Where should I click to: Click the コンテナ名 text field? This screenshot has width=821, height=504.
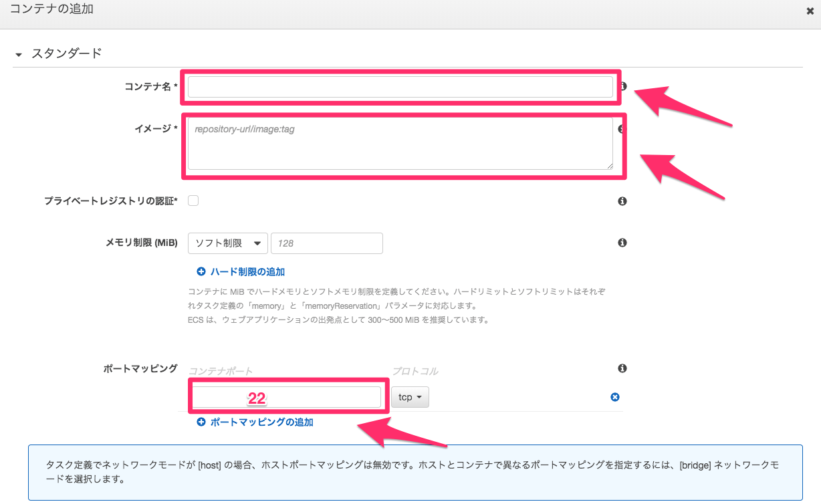tap(400, 87)
